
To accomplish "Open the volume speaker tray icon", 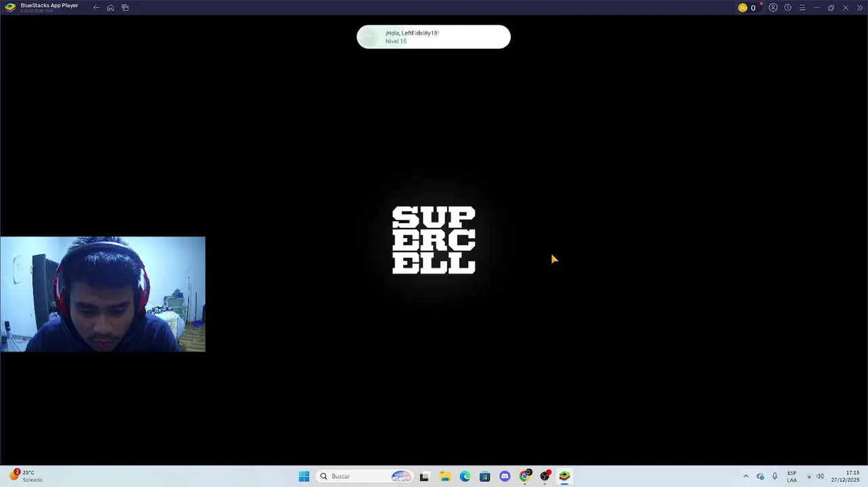I will (820, 476).
